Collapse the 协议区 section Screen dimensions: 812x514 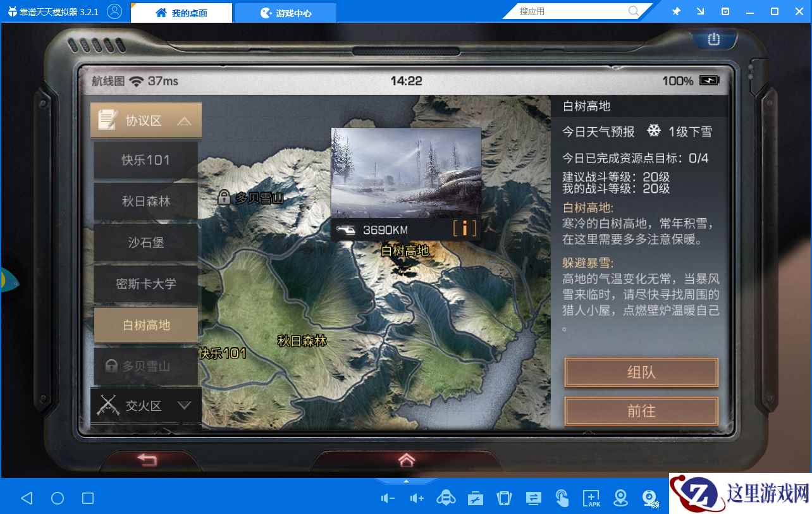click(146, 121)
